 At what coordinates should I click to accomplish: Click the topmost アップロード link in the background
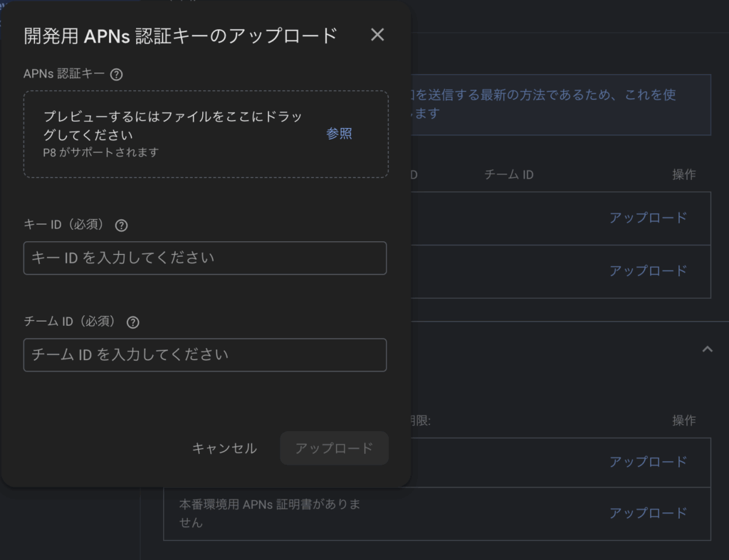[648, 218]
